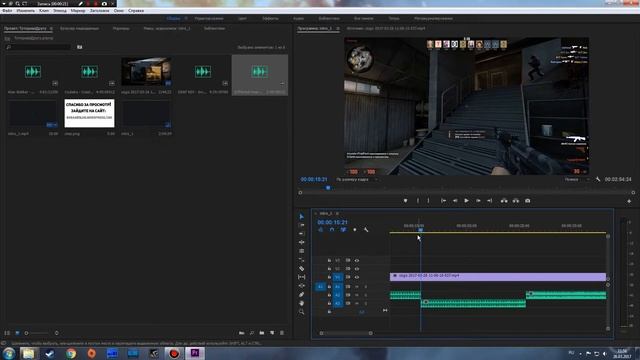Open the Clip menu
This screenshot has height=360, width=640.
point(44,11)
